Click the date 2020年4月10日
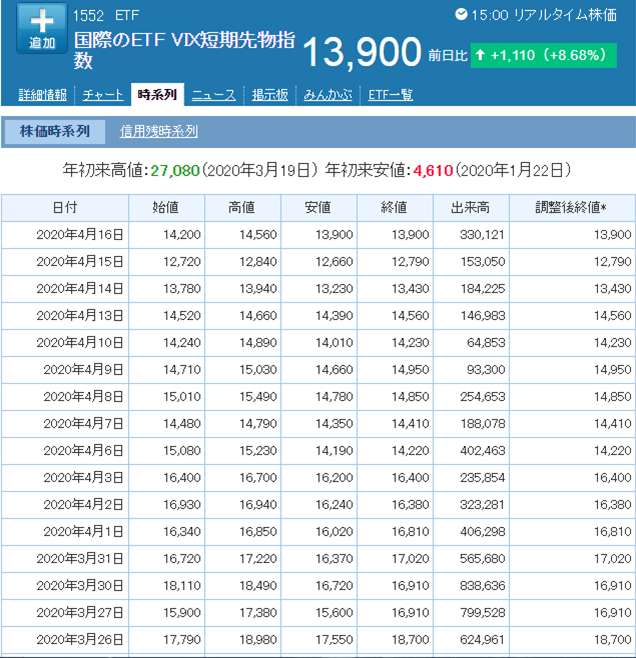Image resolution: width=636 pixels, height=658 pixels. coord(80,343)
